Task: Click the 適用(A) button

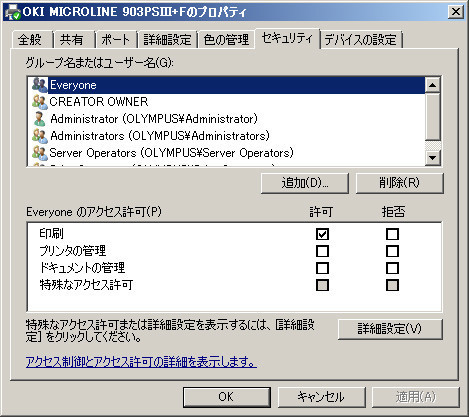Action: coord(416,397)
